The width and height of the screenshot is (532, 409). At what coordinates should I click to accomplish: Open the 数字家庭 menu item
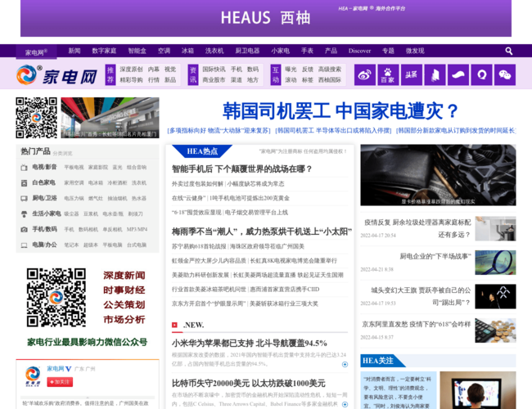[x=104, y=51]
